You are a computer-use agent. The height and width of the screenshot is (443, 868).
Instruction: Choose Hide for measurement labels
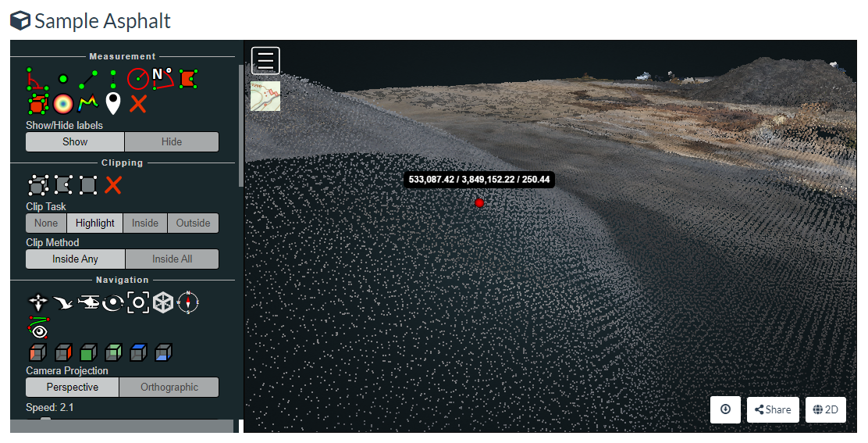coord(172,141)
